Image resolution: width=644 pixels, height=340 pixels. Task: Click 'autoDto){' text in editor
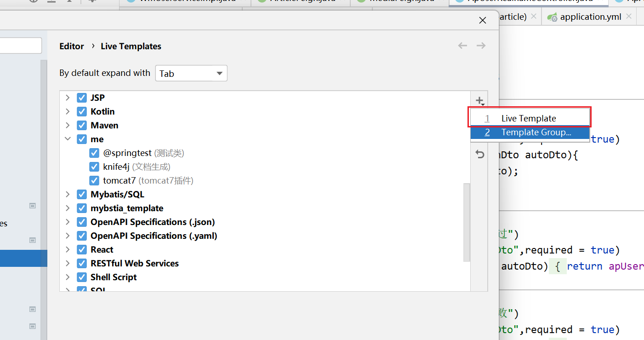tap(552, 155)
